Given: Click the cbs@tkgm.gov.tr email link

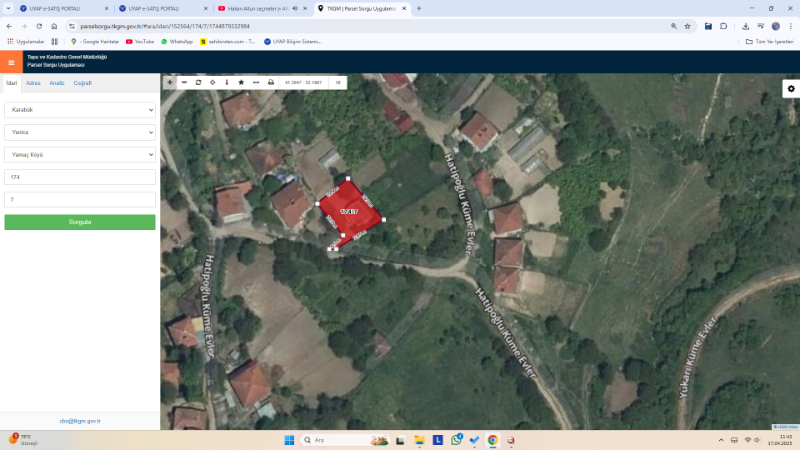Looking at the screenshot, I should click(80, 421).
